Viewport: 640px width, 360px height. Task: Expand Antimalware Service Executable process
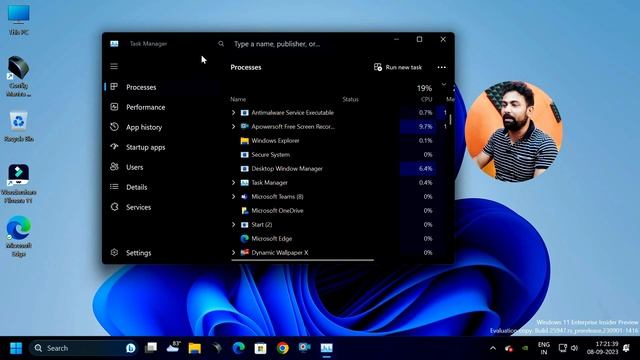coord(233,113)
